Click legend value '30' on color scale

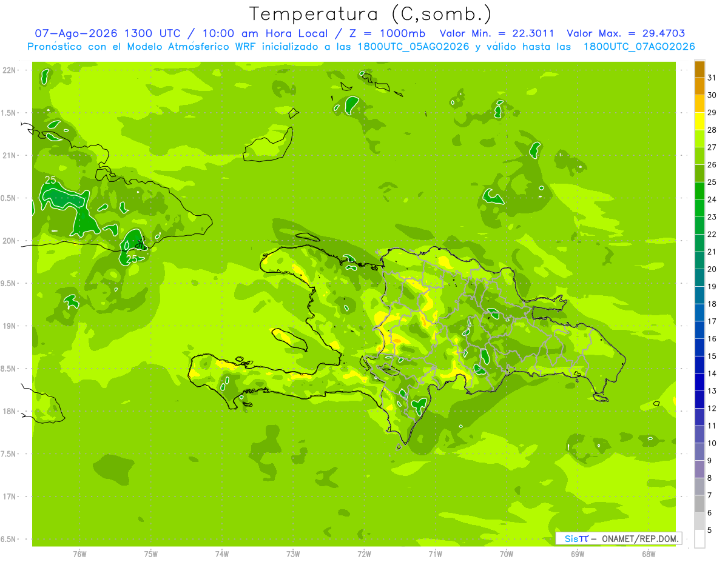click(x=712, y=95)
